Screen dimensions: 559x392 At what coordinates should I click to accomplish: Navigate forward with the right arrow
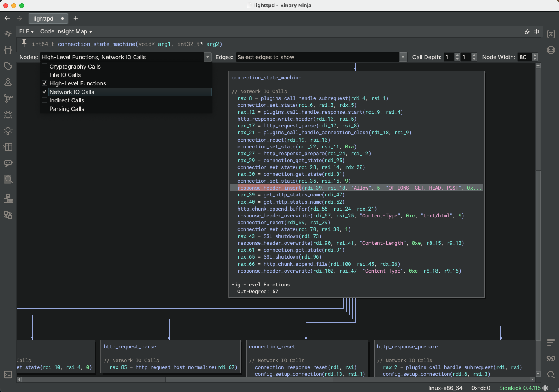(19, 18)
